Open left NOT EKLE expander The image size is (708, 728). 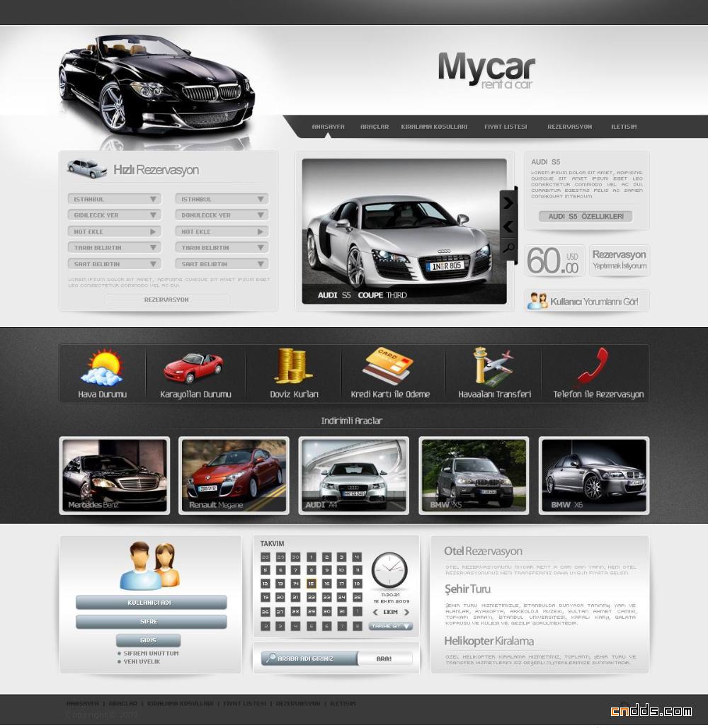tap(114, 231)
